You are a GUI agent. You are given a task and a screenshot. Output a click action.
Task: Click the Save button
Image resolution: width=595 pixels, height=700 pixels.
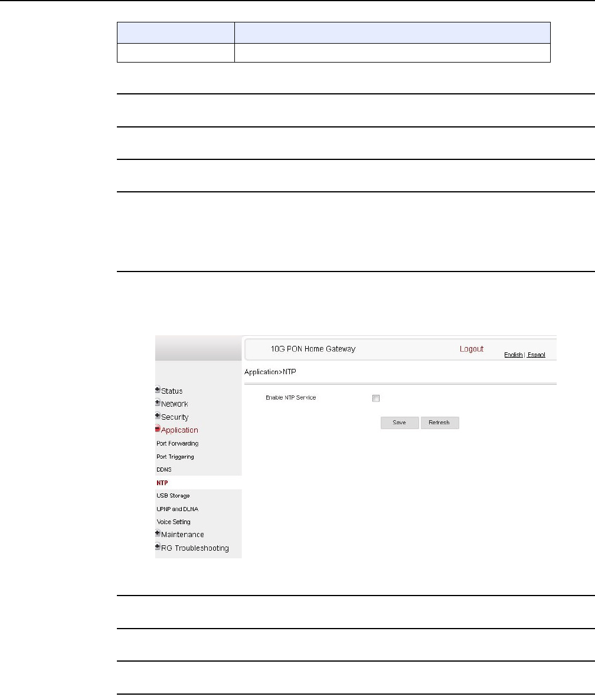point(400,423)
